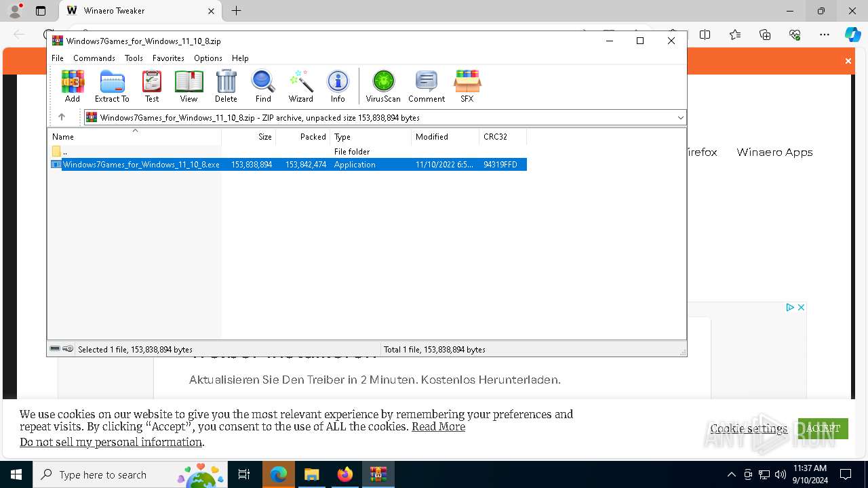This screenshot has height=488, width=868.
Task: Open Edge Settings and more menu
Action: (825, 35)
